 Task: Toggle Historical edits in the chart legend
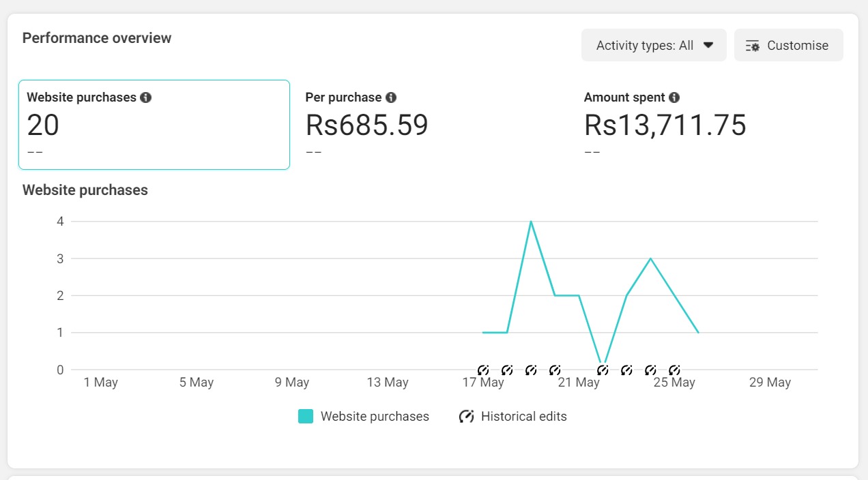(x=512, y=417)
